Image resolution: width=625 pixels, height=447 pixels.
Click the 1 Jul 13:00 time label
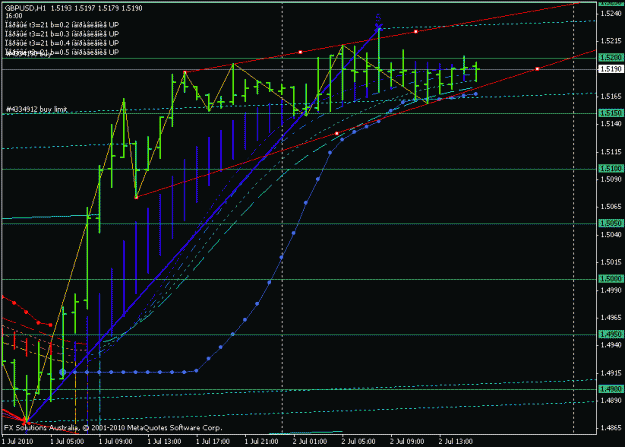click(165, 441)
